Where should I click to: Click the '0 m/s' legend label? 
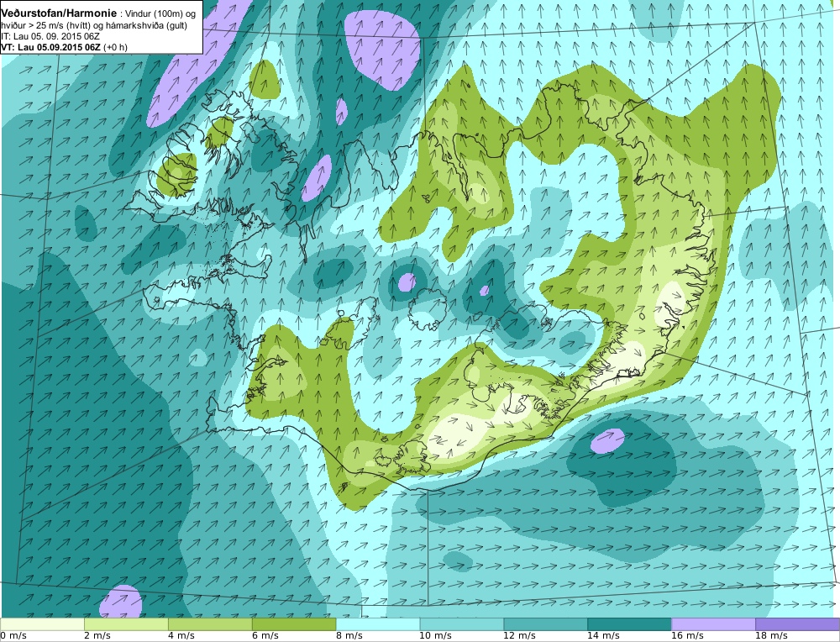coord(14,636)
